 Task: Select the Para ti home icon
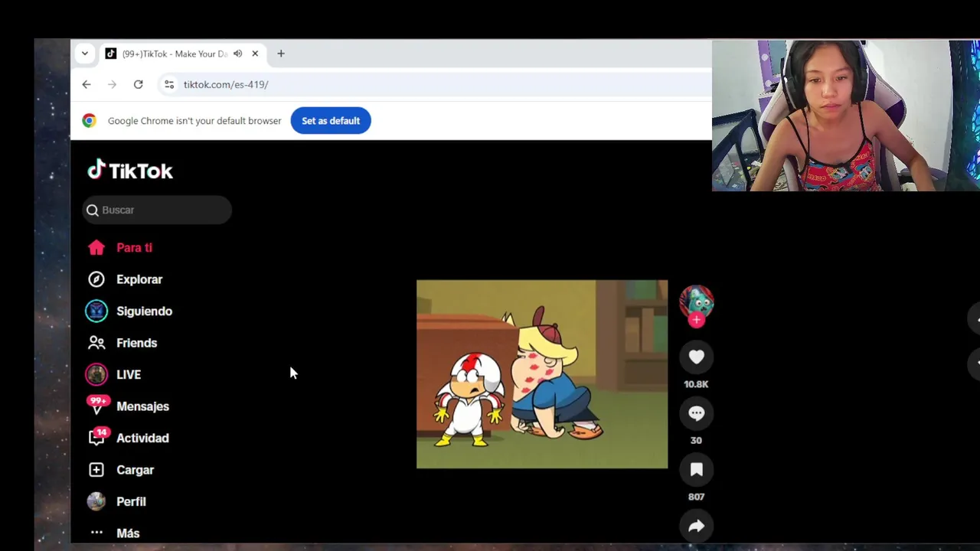pyautogui.click(x=96, y=248)
